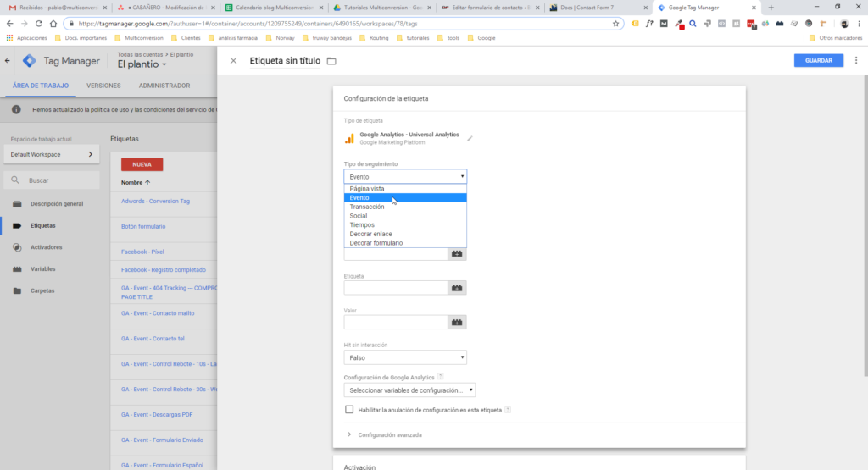Screen dimensions: 868x470
Task: Switch to Docs | Contact Form 7 tab
Action: tap(598, 8)
